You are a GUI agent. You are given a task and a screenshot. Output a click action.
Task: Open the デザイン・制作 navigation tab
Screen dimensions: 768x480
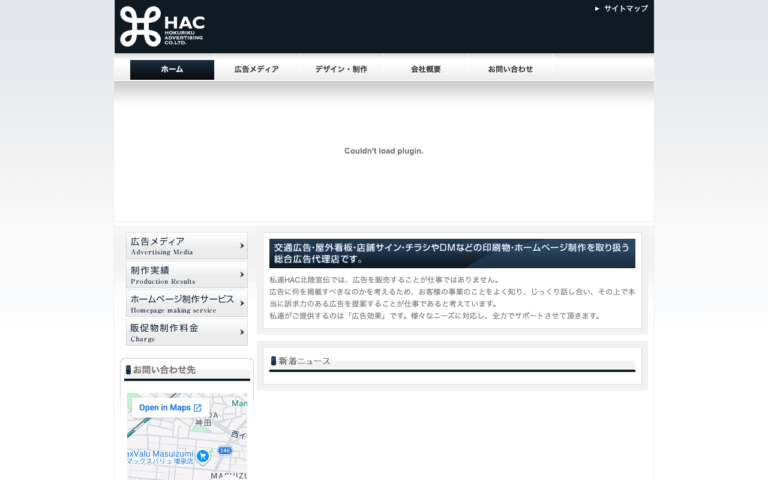(341, 70)
